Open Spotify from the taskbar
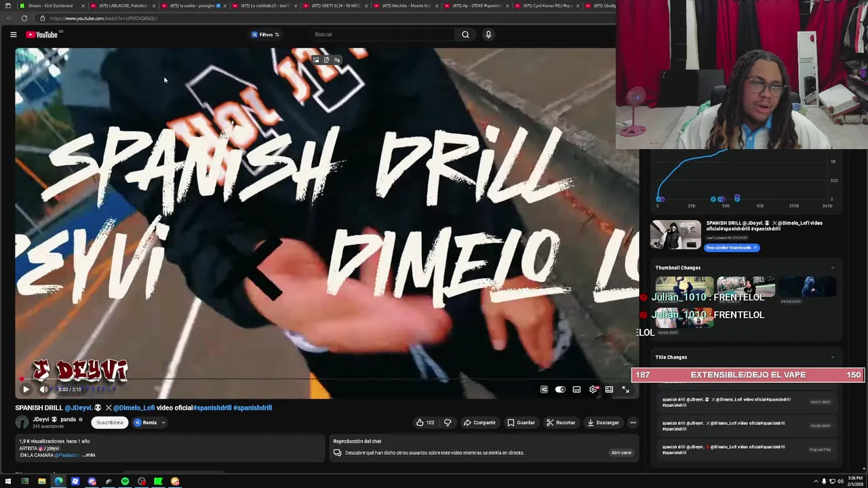Screen dimensions: 868x488 pos(125,481)
